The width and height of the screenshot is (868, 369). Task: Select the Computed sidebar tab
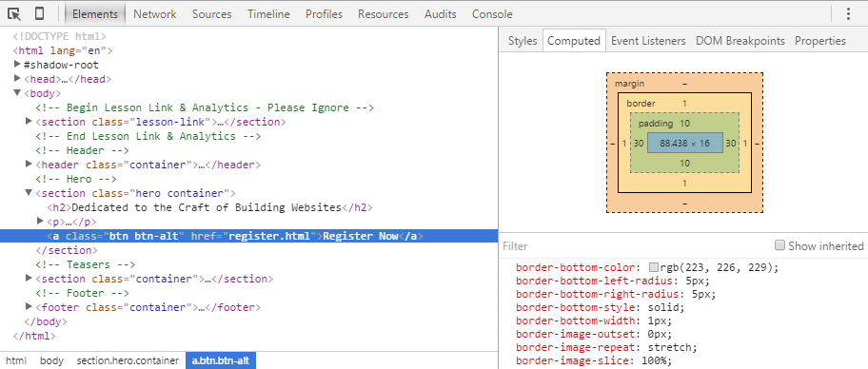pos(574,41)
